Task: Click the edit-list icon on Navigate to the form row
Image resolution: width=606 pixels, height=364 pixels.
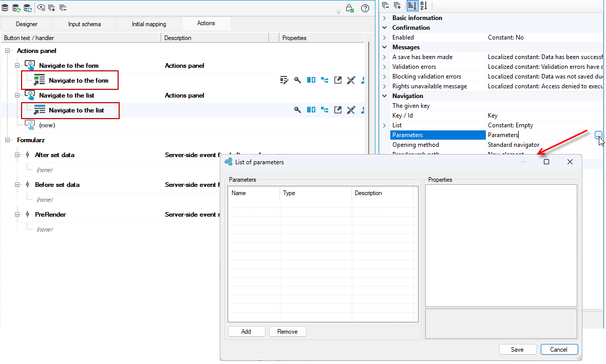Action: click(284, 80)
